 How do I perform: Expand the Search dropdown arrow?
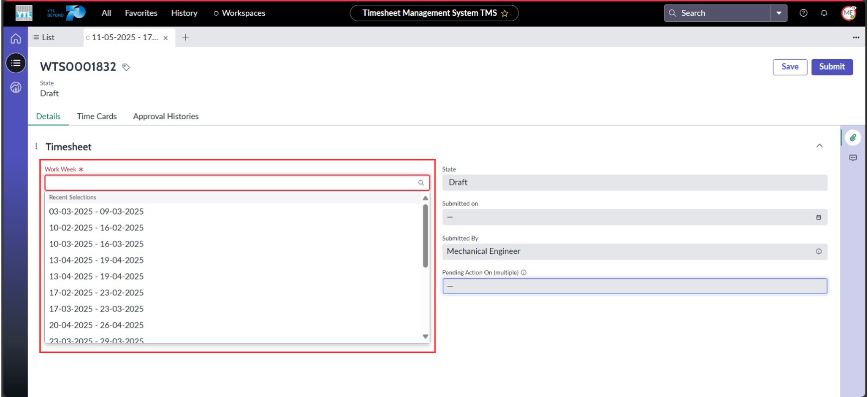779,13
